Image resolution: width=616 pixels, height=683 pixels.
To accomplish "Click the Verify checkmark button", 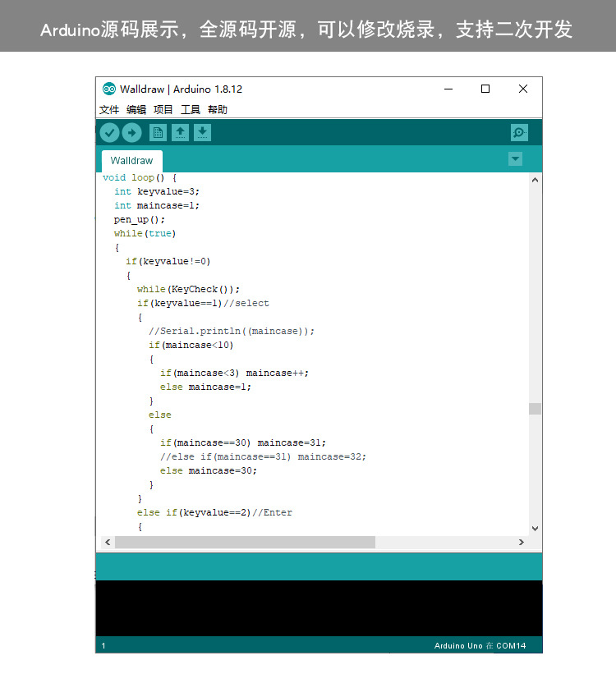I will 109,132.
